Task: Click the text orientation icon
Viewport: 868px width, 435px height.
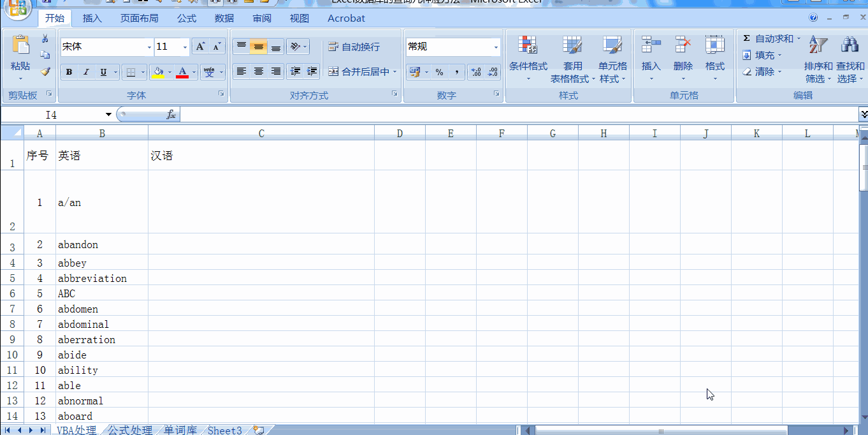Action: point(294,47)
